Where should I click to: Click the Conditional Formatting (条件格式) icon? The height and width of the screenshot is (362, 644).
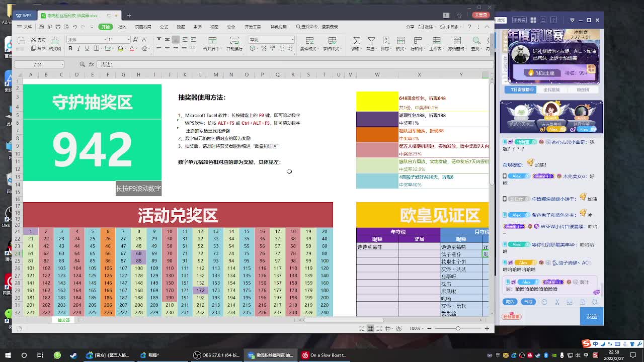coord(309,43)
